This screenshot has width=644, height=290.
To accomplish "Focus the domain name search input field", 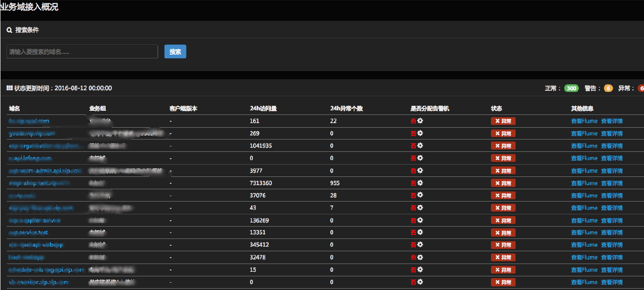I will [82, 52].
